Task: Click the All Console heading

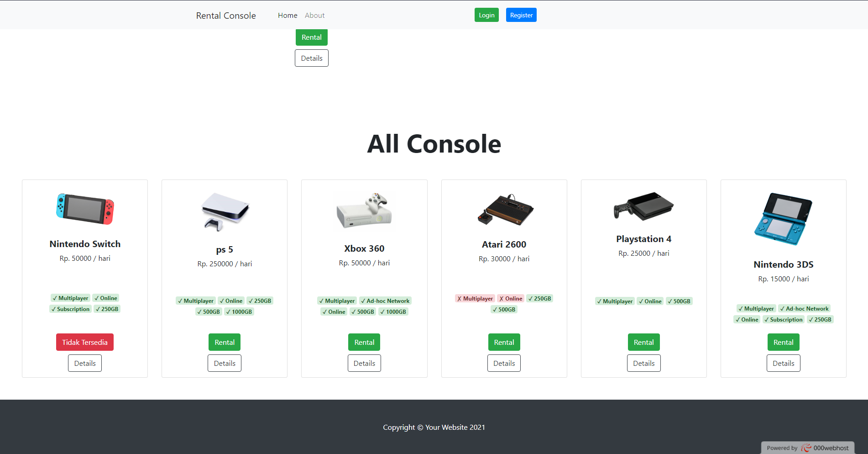Action: click(x=434, y=144)
